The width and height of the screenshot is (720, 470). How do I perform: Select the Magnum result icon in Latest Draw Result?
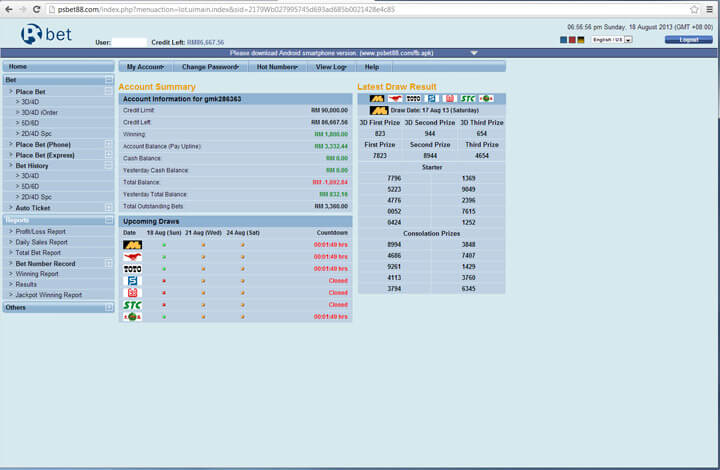click(x=377, y=99)
